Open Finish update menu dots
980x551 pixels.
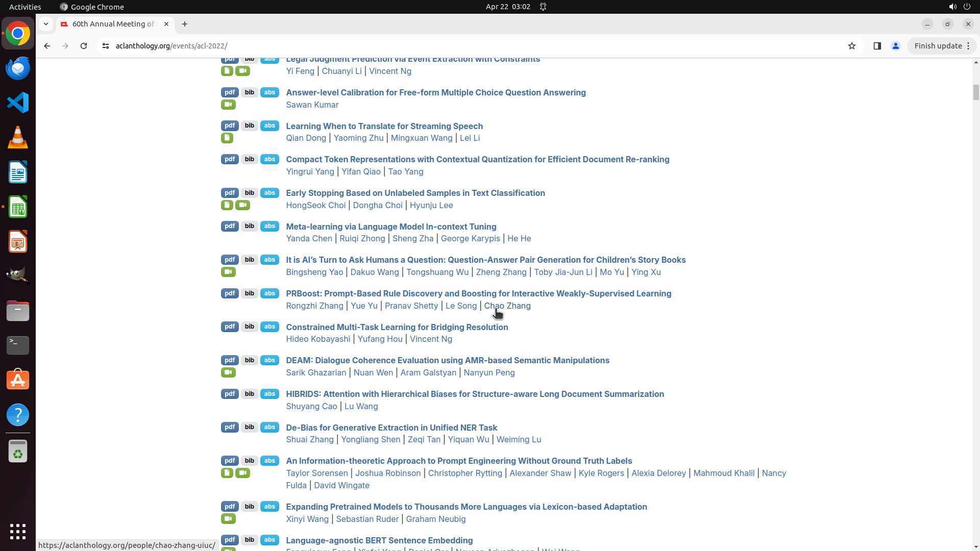pos(968,46)
